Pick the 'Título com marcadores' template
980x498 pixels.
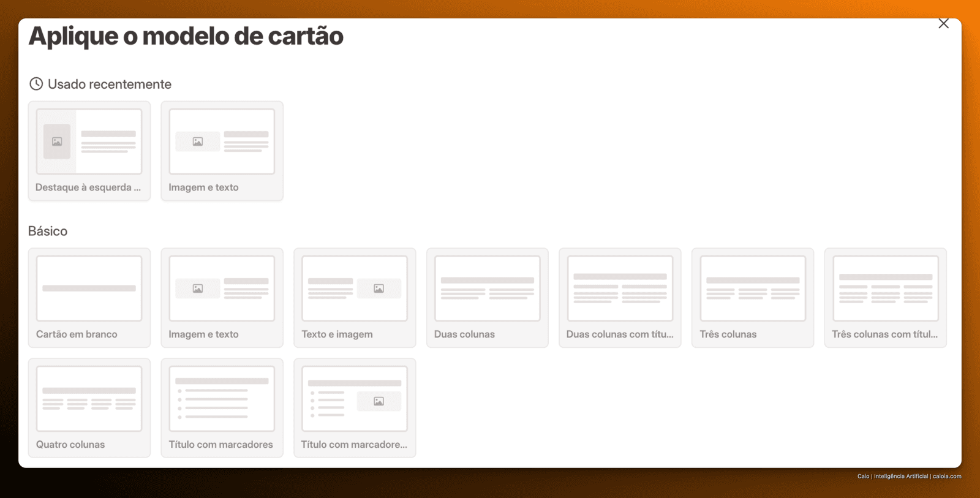click(222, 408)
